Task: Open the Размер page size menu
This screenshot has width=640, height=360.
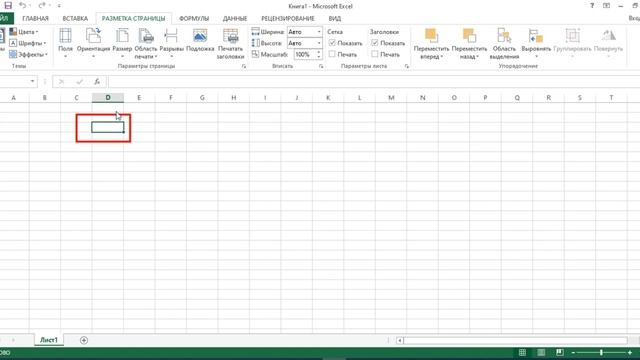Action: tap(122, 43)
